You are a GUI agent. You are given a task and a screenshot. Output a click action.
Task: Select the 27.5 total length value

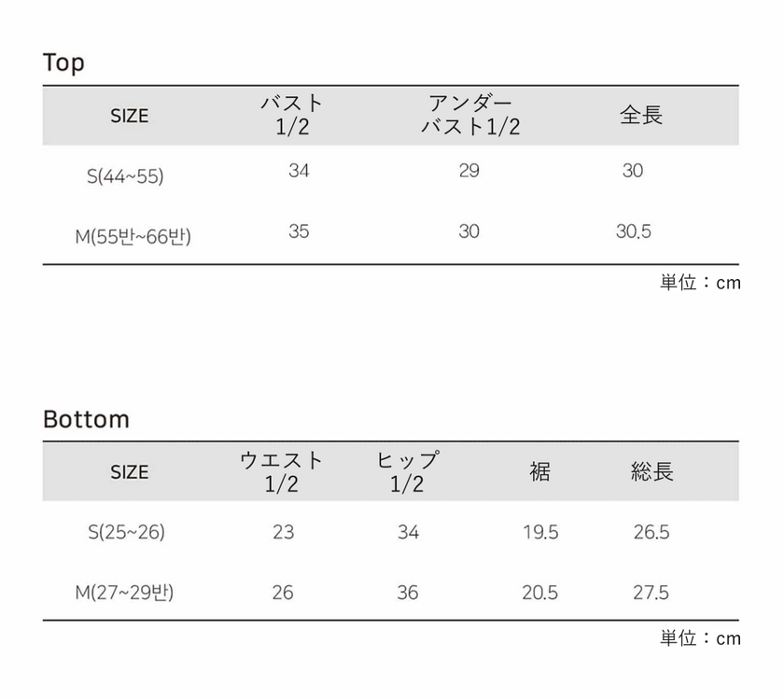point(651,593)
